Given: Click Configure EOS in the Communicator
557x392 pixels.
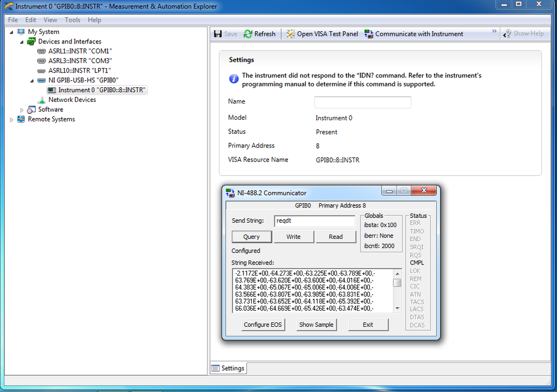Looking at the screenshot, I should point(262,325).
